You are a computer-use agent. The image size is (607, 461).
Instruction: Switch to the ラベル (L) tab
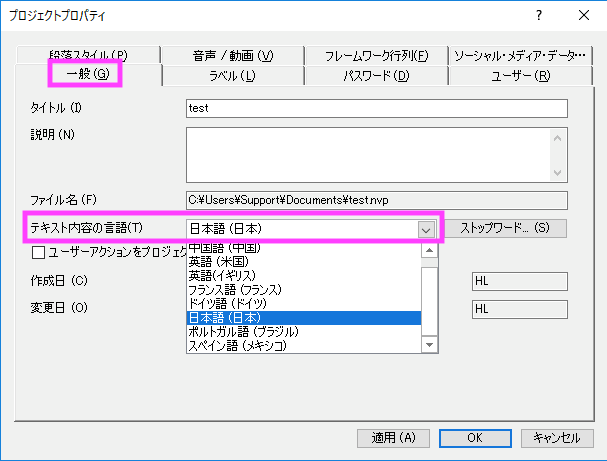231,75
